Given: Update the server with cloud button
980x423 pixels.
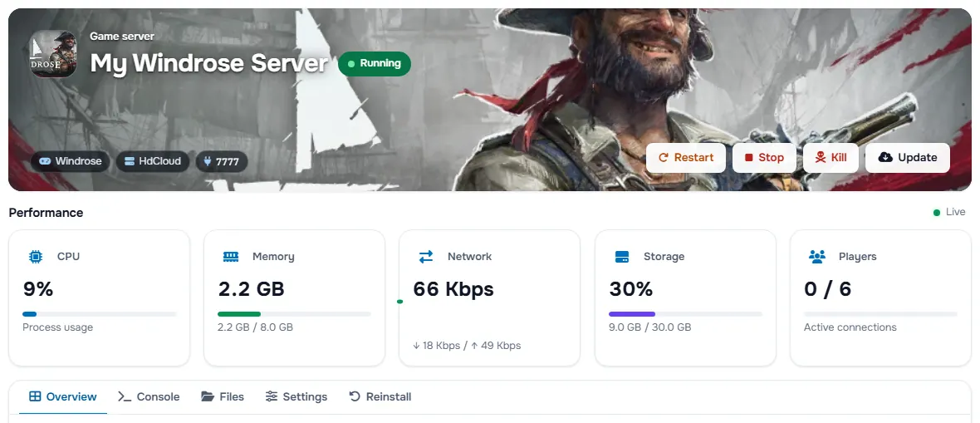Looking at the screenshot, I should click(908, 158).
